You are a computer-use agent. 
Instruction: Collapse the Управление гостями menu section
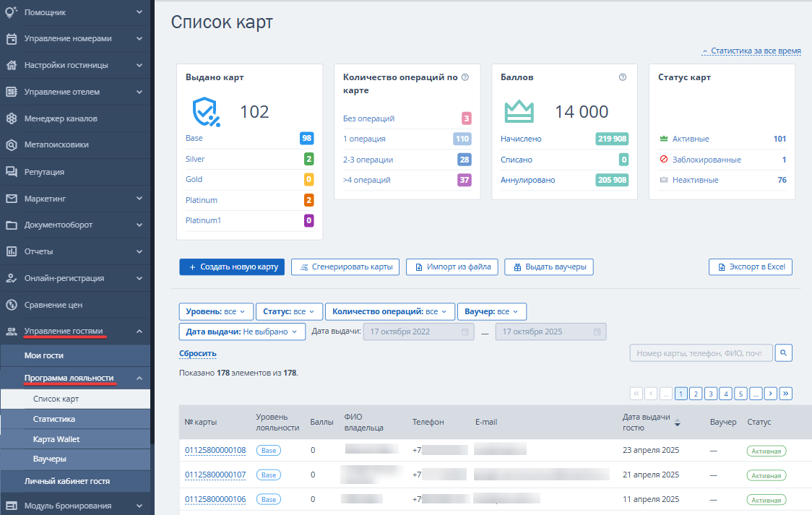[139, 332]
